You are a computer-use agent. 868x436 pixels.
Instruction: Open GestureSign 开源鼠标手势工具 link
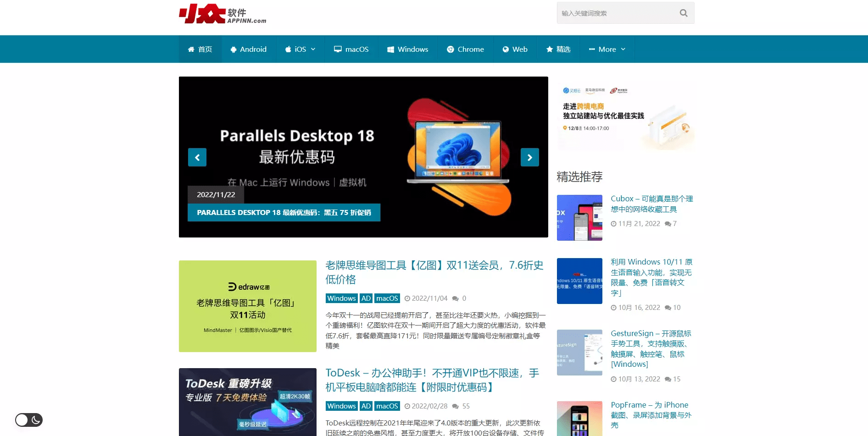651,349
